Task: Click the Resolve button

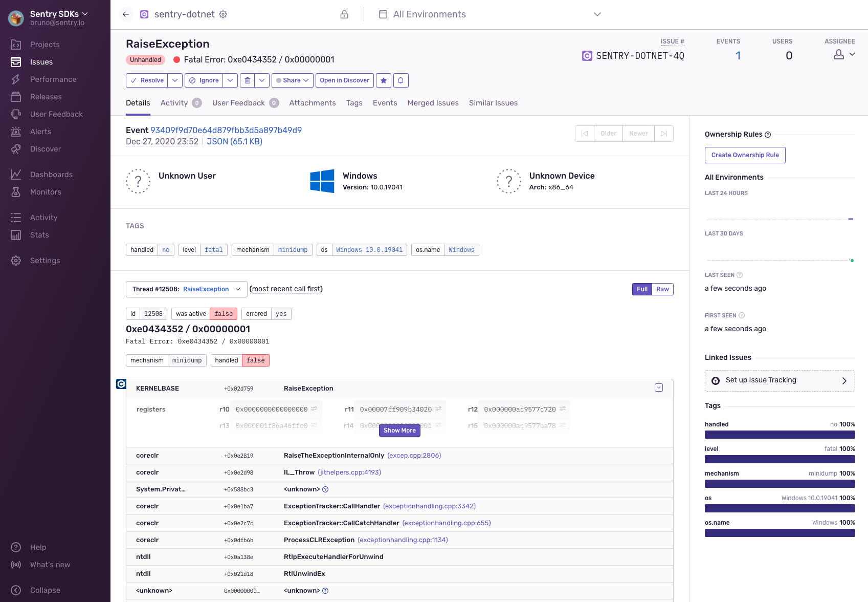Action: (147, 80)
